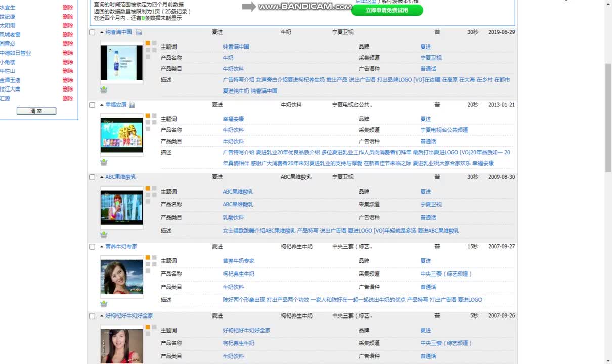This screenshot has width=612, height=364.
Task: Delete 中德如日管业 from the list
Action: pos(68,53)
